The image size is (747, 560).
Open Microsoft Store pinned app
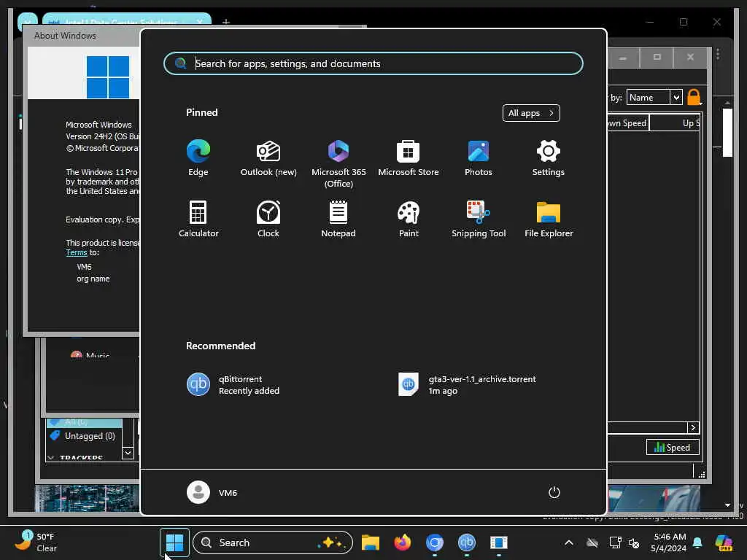point(409,158)
